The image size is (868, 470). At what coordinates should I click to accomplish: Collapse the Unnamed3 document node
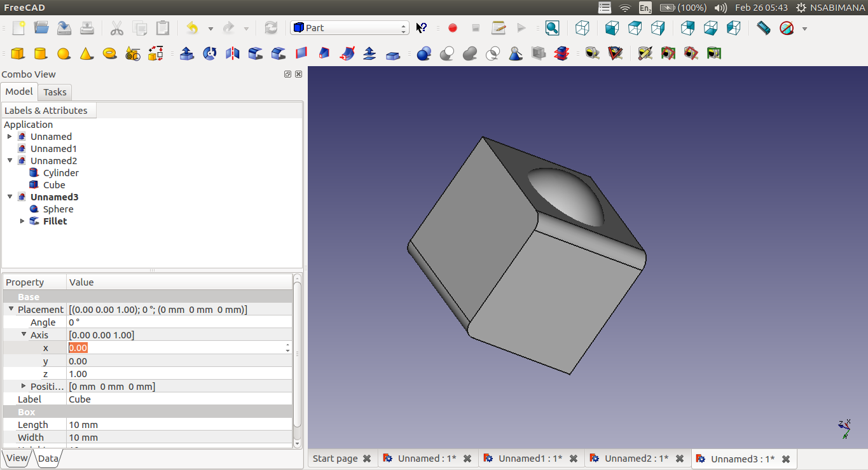point(10,197)
